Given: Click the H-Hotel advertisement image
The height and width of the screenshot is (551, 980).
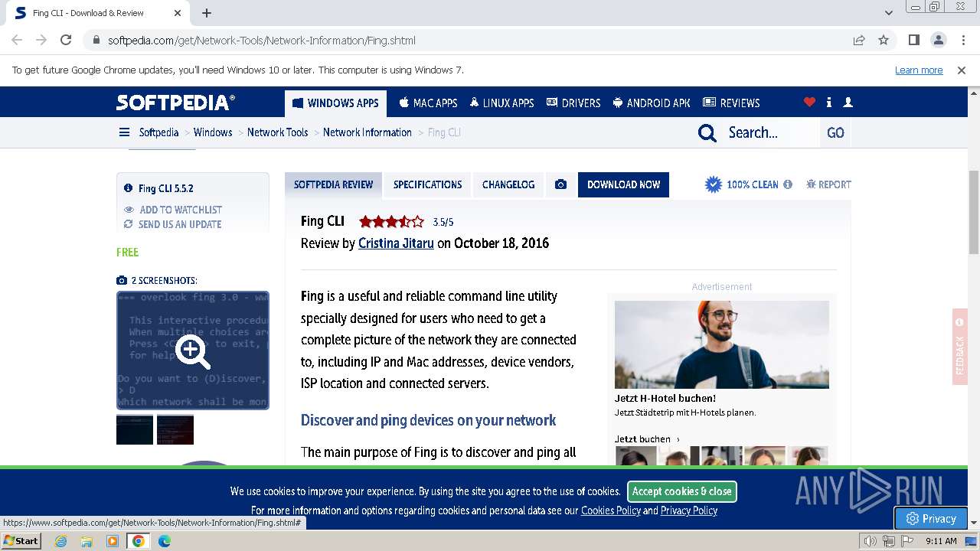Looking at the screenshot, I should click(x=722, y=344).
